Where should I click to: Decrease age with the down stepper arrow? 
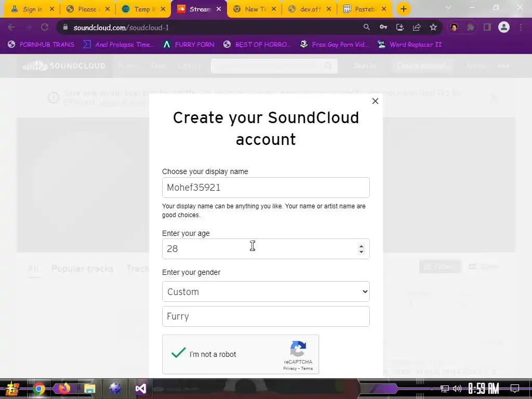click(x=361, y=252)
